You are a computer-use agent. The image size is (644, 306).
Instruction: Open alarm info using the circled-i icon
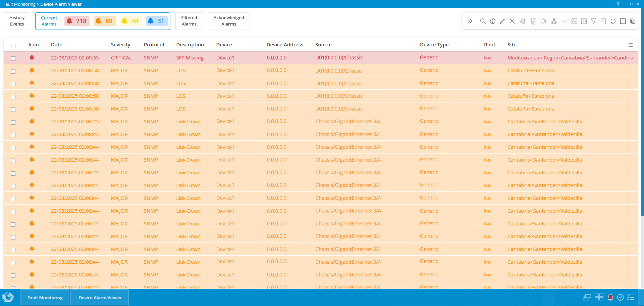492,21
